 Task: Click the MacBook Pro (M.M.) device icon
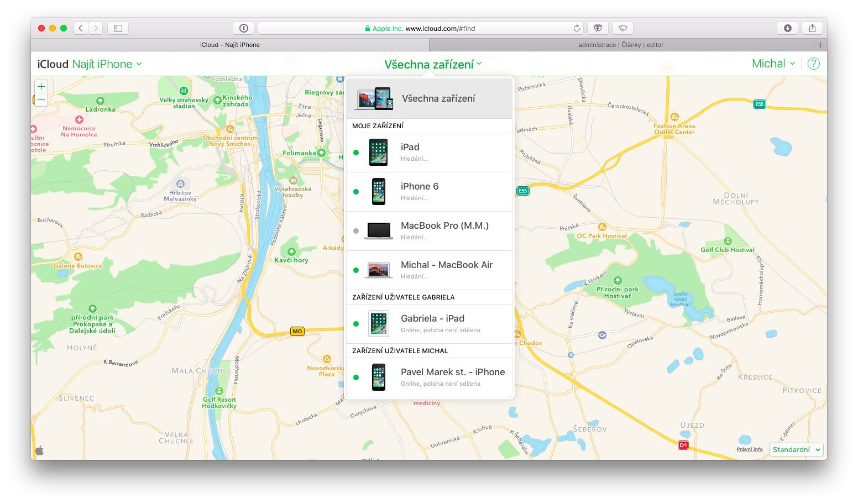point(378,231)
